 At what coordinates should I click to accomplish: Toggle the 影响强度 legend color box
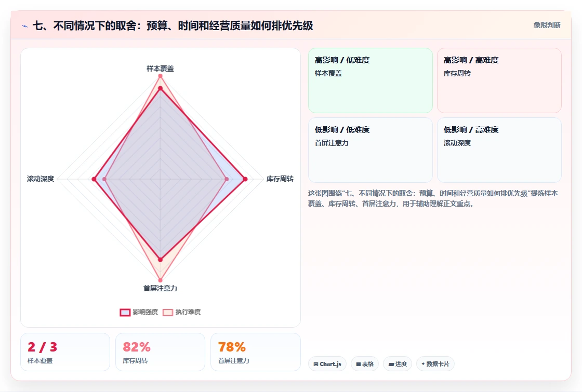[x=125, y=312]
